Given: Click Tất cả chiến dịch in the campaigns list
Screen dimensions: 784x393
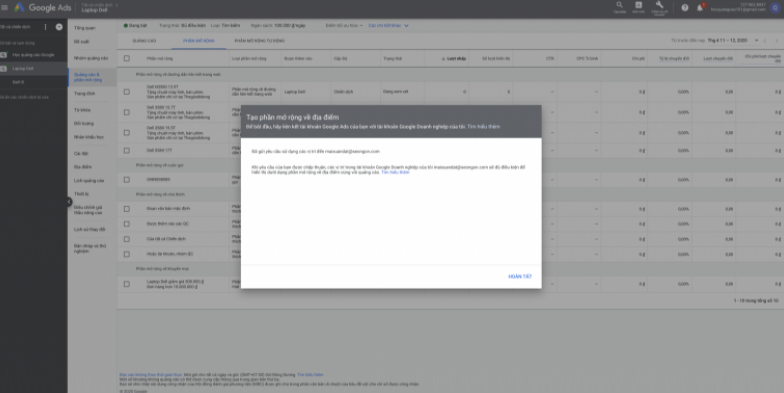Looking at the screenshot, I should 16,27.
